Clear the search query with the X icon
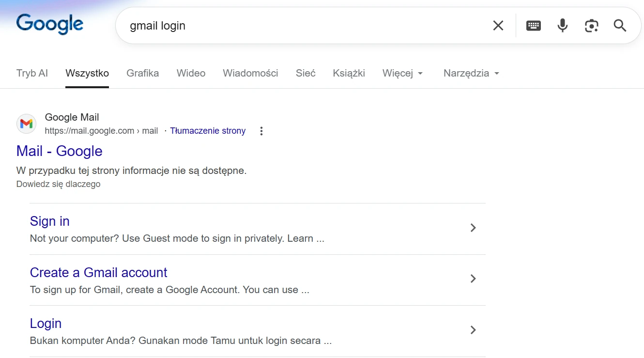Image resolution: width=644 pixels, height=358 pixels. 498,25
